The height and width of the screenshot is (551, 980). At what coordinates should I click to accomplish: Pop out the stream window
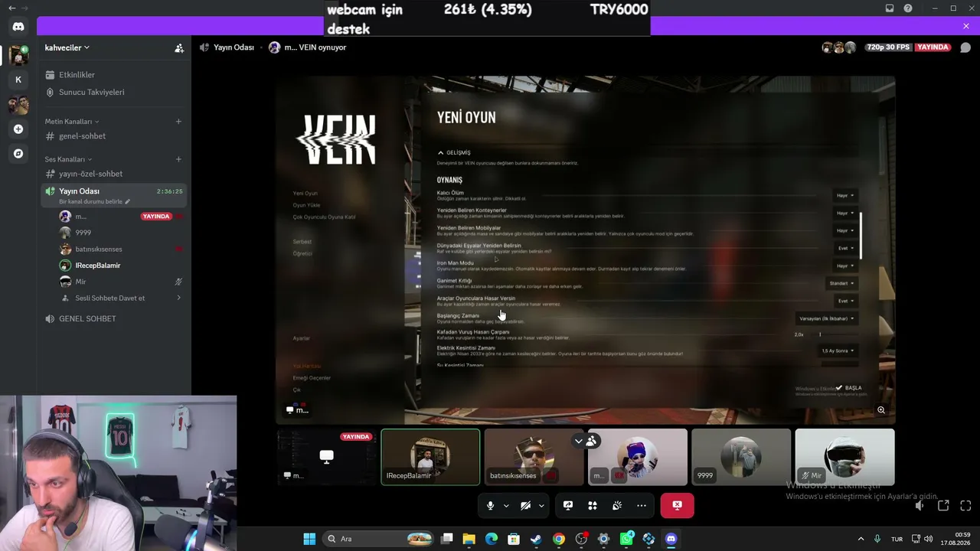pos(943,506)
